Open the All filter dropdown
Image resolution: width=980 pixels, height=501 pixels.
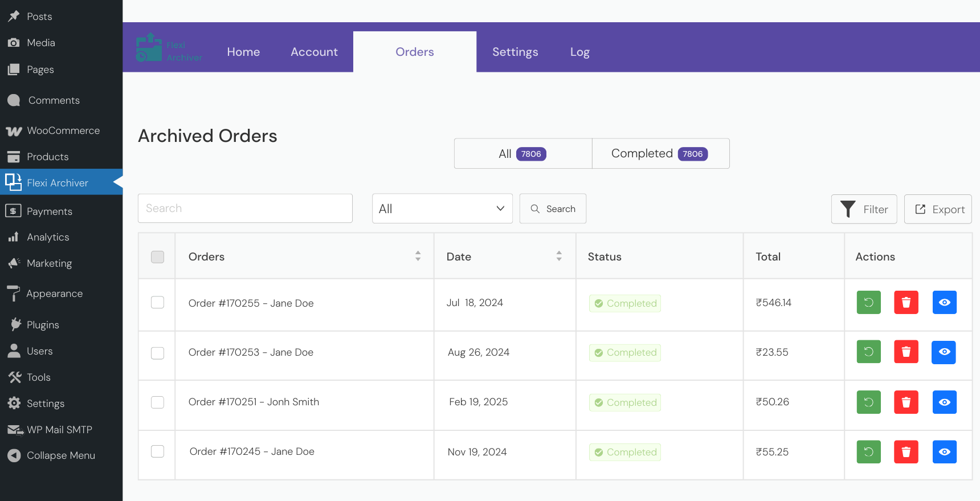[442, 209]
